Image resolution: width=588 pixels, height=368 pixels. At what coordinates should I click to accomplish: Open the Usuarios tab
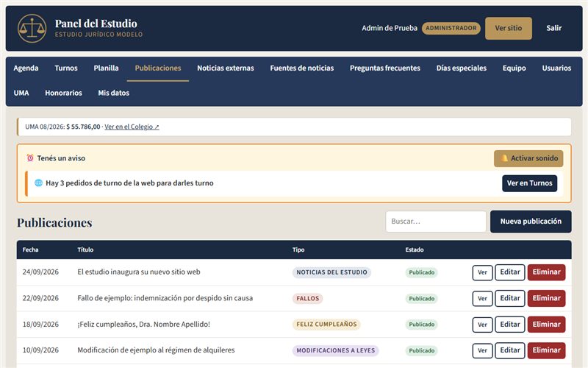coord(556,68)
